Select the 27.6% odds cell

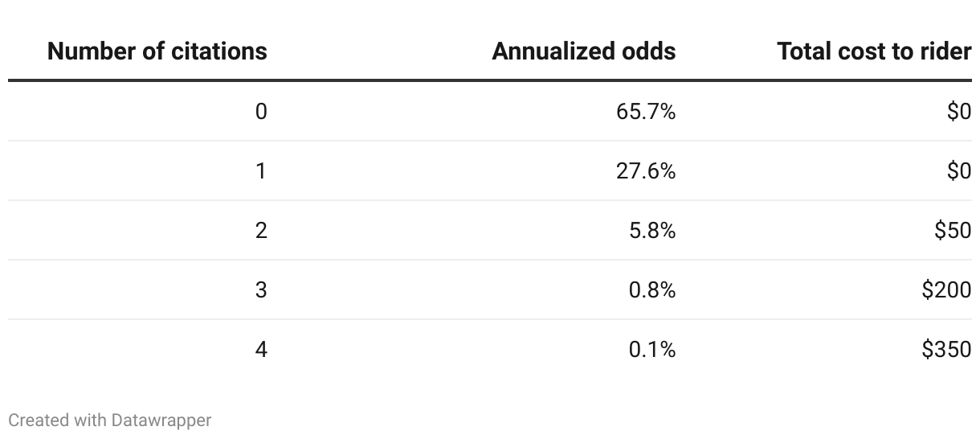pyautogui.click(x=646, y=171)
